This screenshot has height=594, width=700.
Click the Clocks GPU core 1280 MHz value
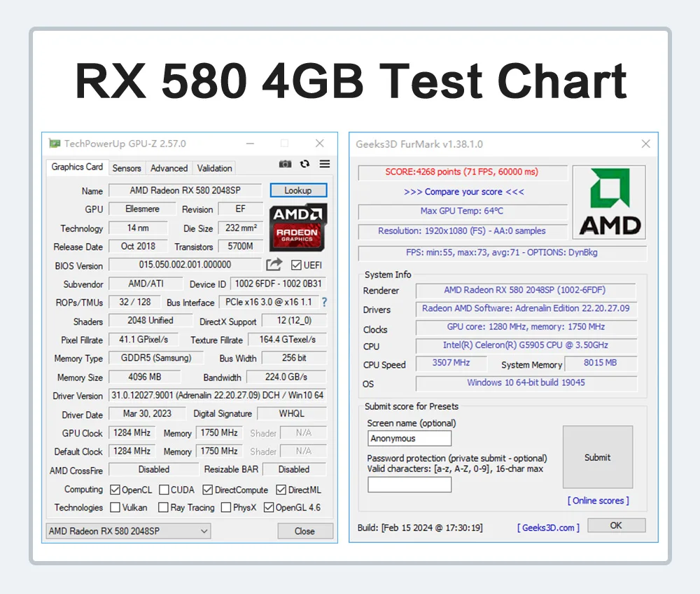tap(526, 326)
